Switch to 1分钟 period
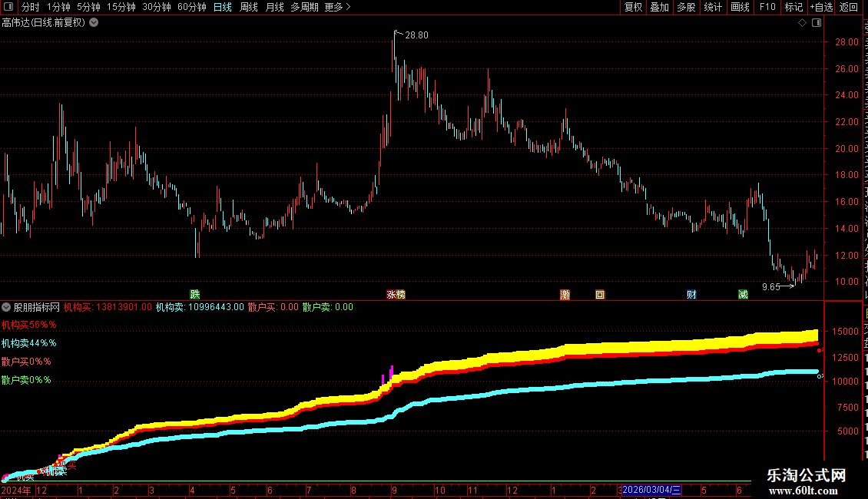The image size is (868, 499). [58, 7]
